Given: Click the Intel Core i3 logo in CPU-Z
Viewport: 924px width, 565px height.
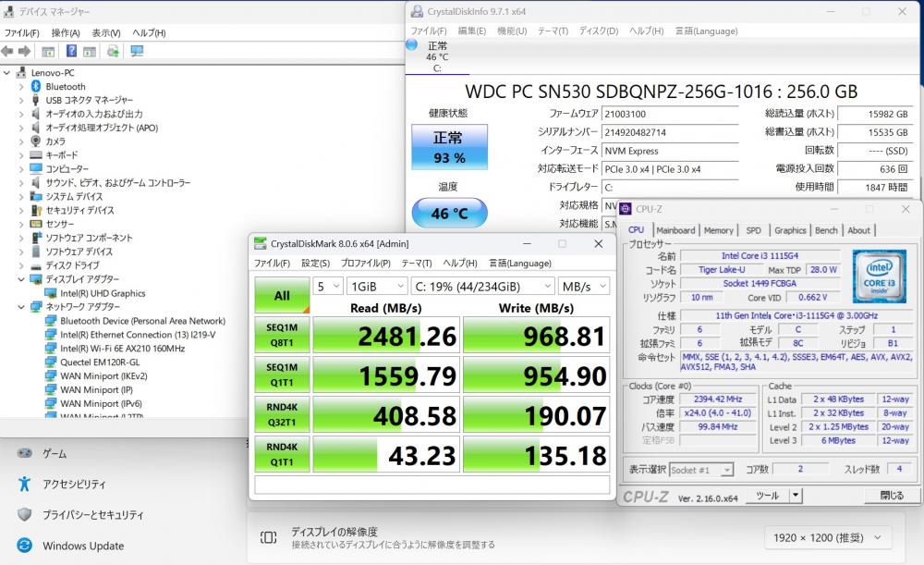Looking at the screenshot, I should [879, 270].
